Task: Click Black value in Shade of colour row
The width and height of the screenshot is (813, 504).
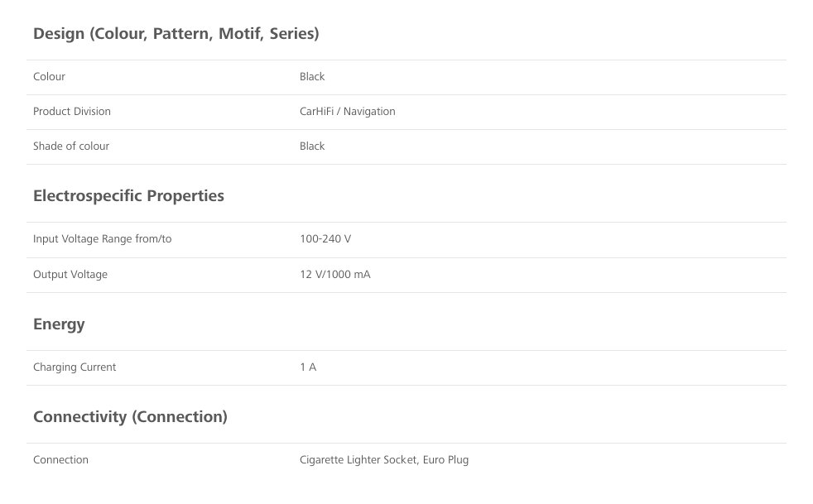Action: (312, 146)
